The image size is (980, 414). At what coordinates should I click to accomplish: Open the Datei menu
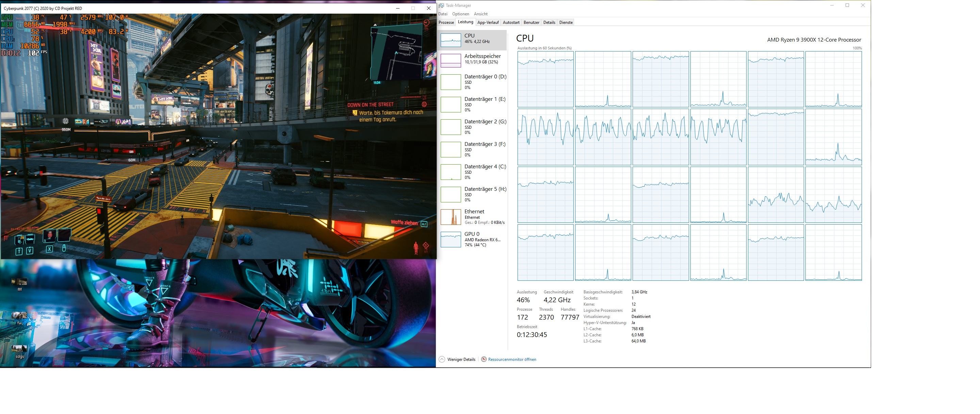coord(443,14)
